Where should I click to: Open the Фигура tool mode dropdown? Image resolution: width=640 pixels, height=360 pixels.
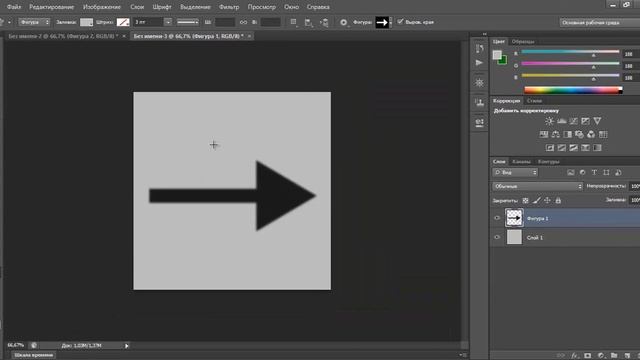(34, 22)
